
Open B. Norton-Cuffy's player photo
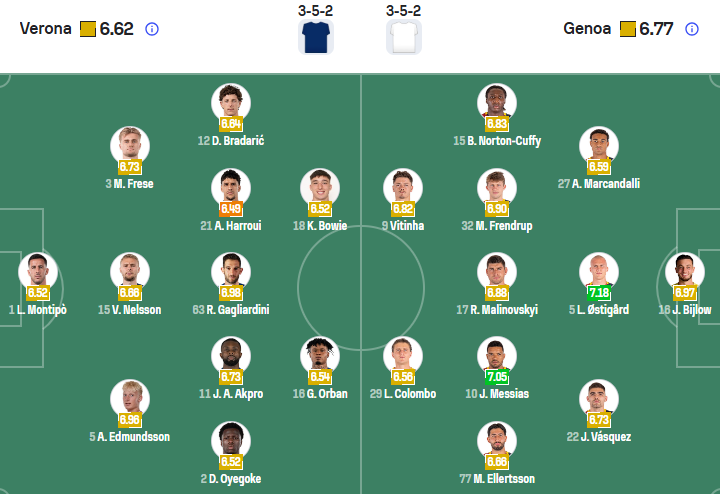click(497, 102)
